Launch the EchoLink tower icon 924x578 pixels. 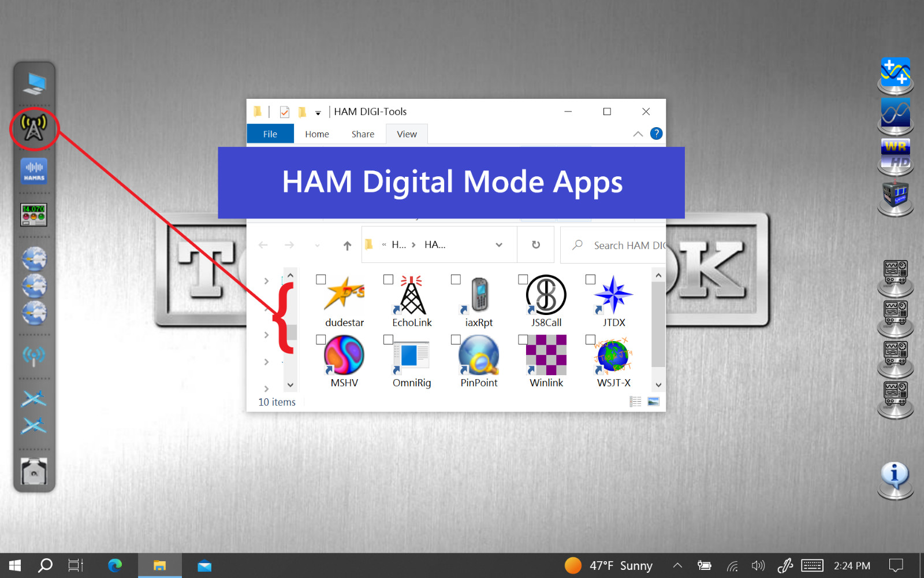[412, 295]
